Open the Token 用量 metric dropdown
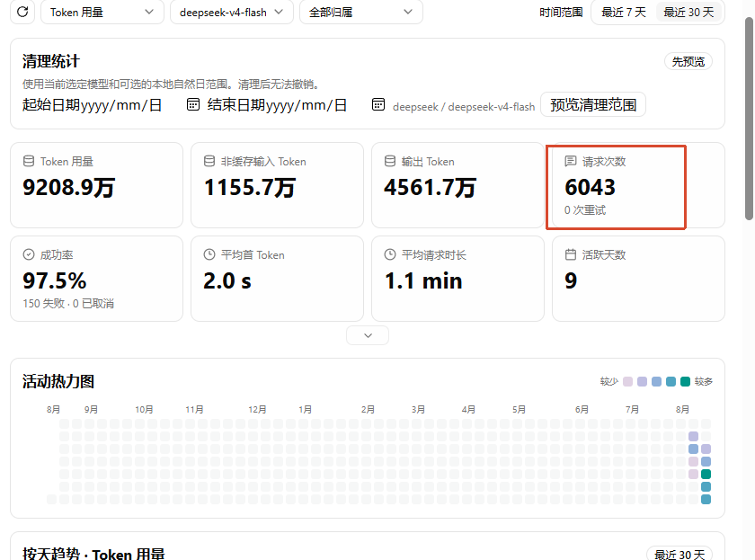Screen dimensions: 755x560 pyautogui.click(x=102, y=12)
